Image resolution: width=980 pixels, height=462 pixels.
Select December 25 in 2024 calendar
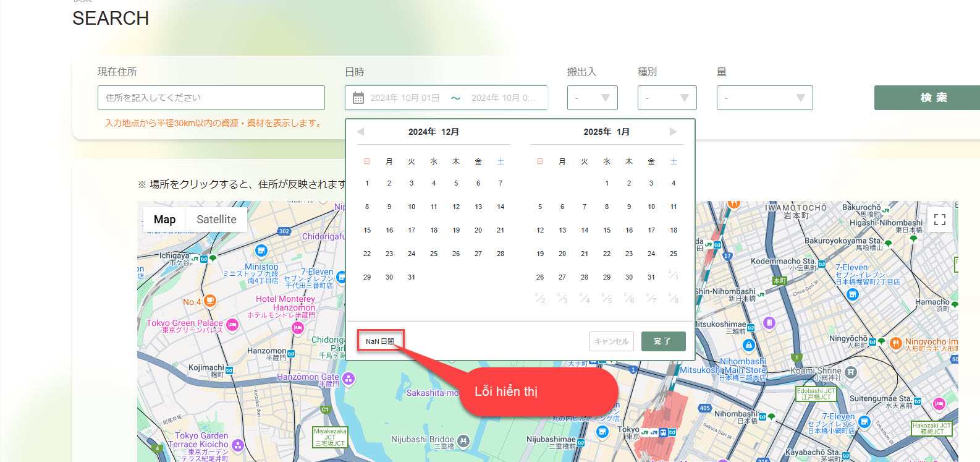click(x=434, y=254)
